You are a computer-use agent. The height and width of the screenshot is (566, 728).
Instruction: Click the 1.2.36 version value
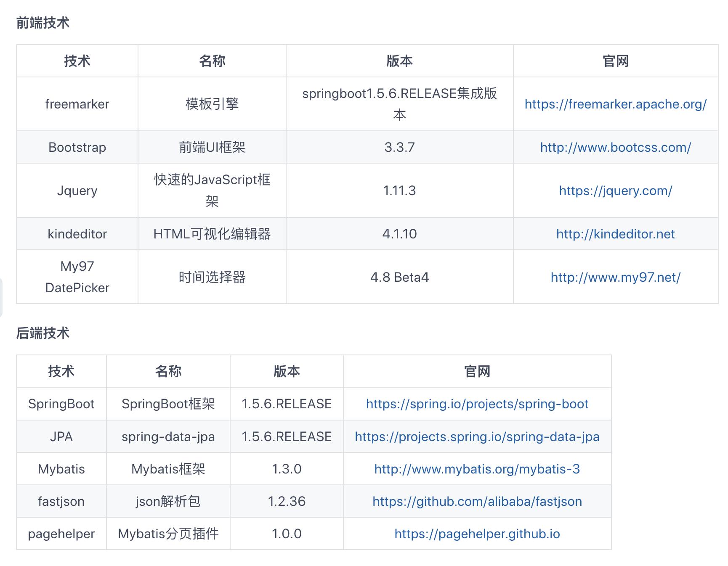(287, 501)
